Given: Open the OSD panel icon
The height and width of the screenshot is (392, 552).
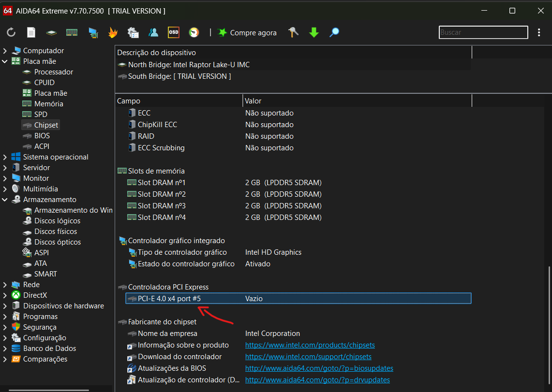Looking at the screenshot, I should pyautogui.click(x=174, y=32).
